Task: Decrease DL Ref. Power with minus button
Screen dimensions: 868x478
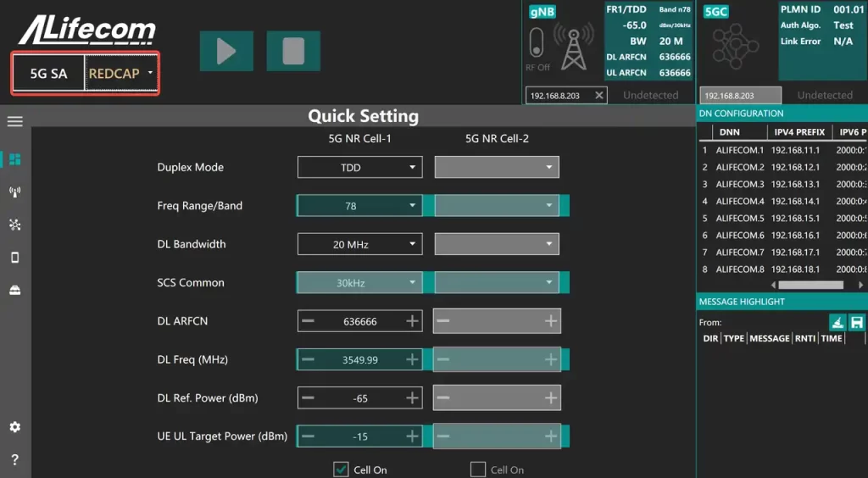Action: [309, 398]
